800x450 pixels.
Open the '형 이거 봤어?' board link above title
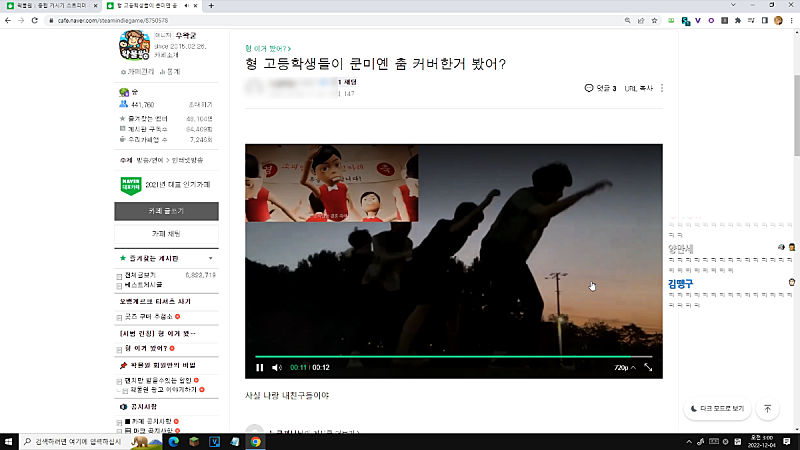click(268, 48)
